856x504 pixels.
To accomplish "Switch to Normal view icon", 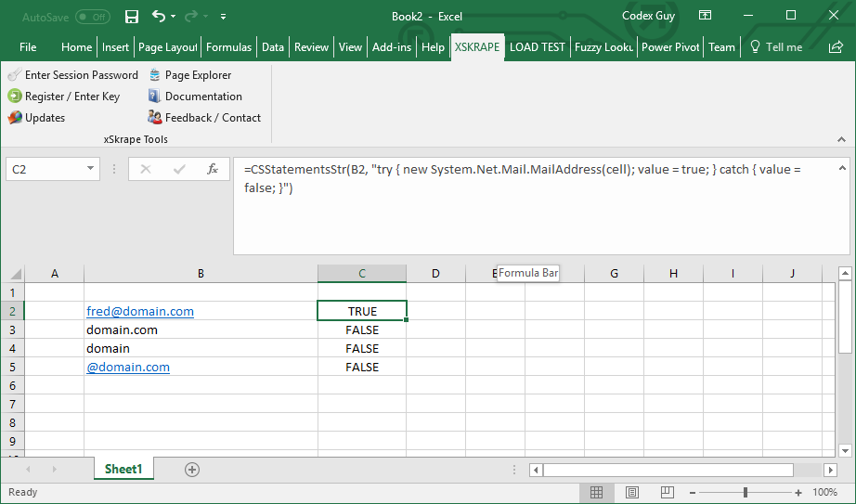I will click(x=597, y=493).
